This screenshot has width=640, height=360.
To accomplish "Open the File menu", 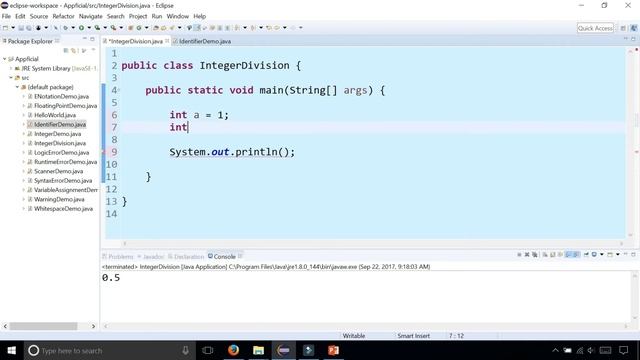I will tap(6, 16).
